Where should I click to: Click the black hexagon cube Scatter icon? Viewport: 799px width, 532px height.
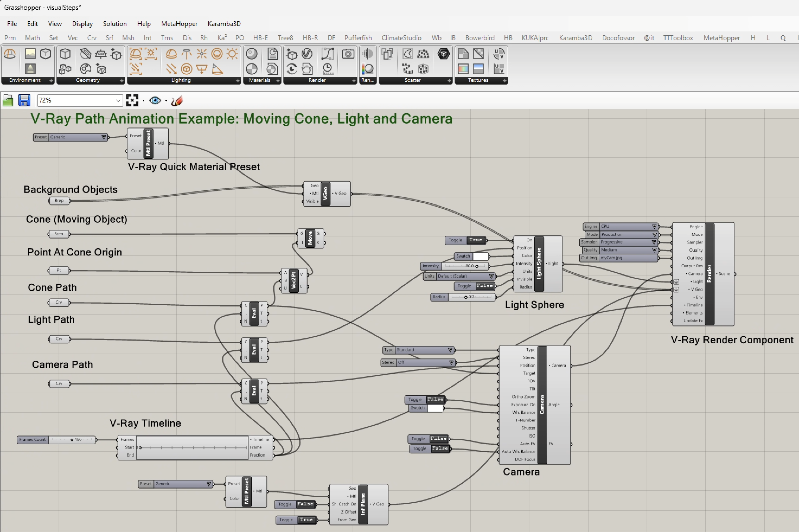(x=443, y=54)
